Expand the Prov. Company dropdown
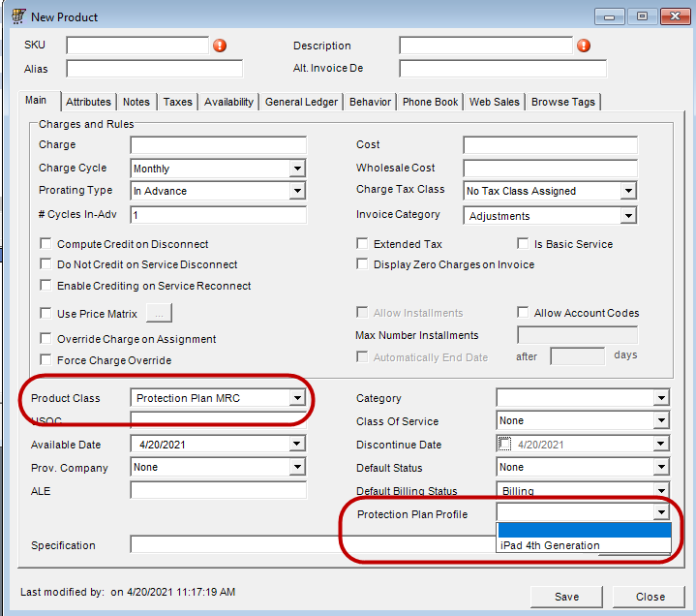The height and width of the screenshot is (616, 696). [x=297, y=467]
